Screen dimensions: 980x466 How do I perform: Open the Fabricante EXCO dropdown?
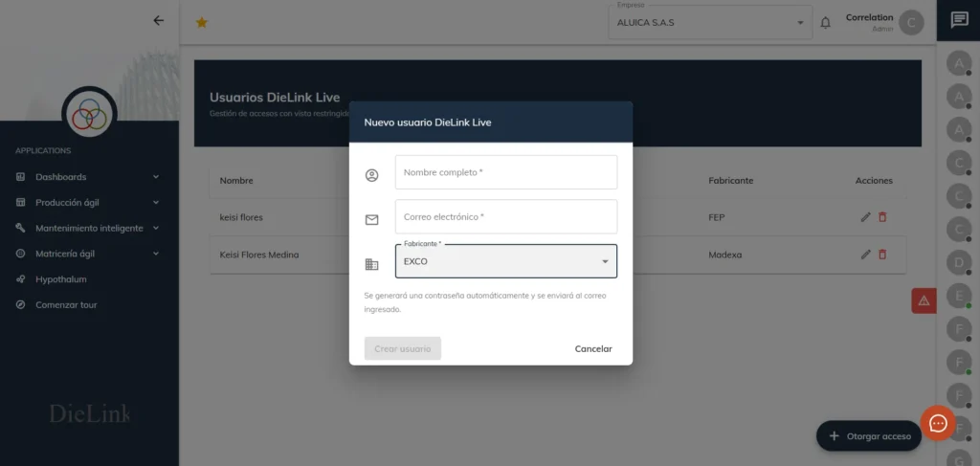[x=506, y=261]
